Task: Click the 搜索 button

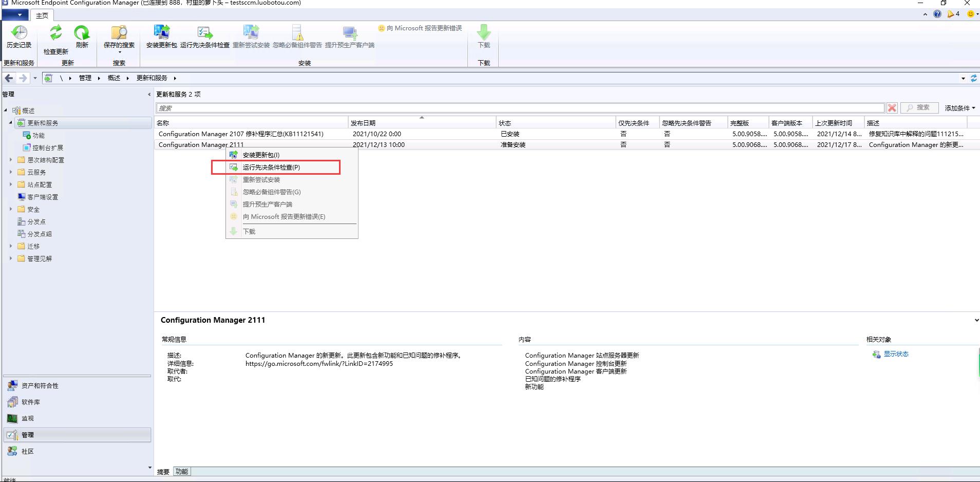Action: [919, 108]
